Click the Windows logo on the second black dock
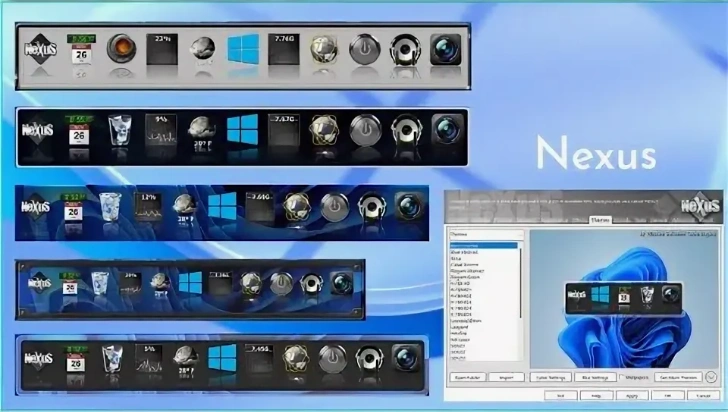Screen dimensions: 728x412 (x=242, y=129)
